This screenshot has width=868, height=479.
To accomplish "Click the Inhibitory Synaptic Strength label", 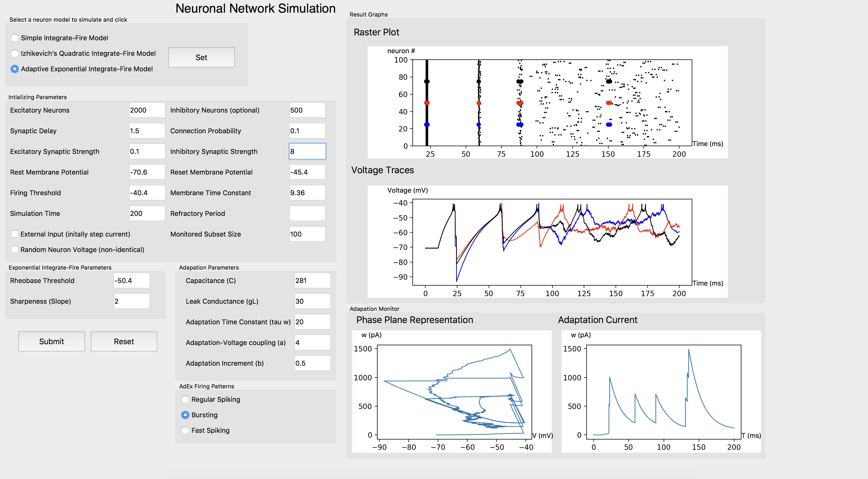I will tap(214, 152).
